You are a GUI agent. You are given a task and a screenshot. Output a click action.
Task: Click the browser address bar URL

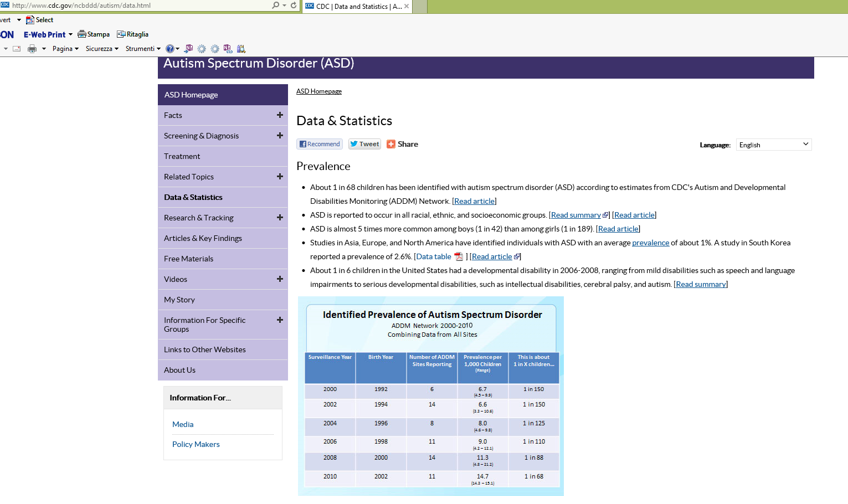(81, 6)
